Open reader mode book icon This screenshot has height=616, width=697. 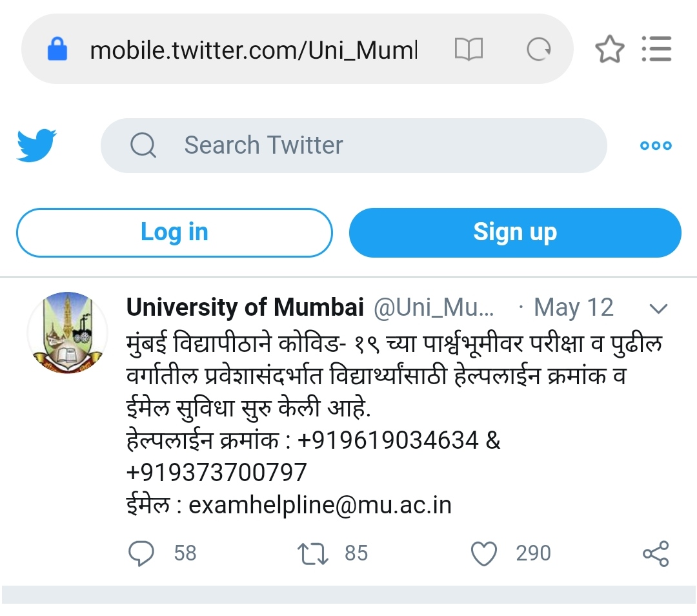(469, 49)
